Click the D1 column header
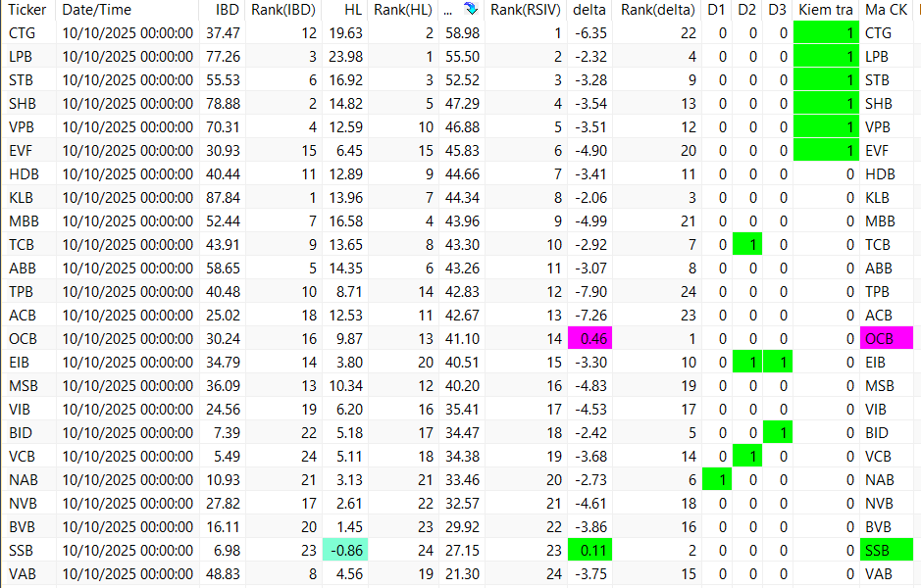The width and height of the screenshot is (921, 588). point(716,10)
